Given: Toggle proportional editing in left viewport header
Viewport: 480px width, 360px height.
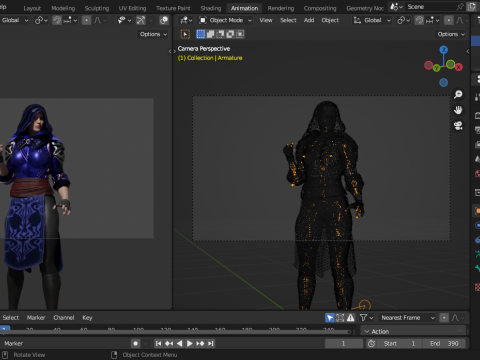Looking at the screenshot, I should click(86, 20).
